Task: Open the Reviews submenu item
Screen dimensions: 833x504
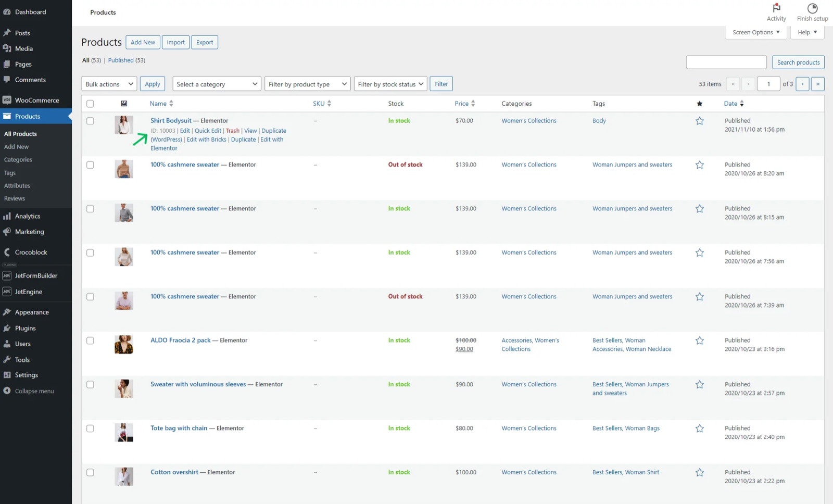Action: (15, 198)
